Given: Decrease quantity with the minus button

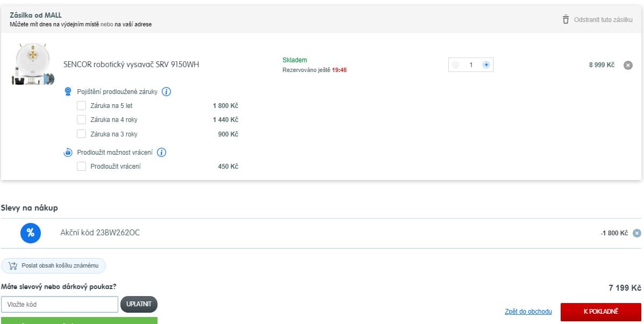Looking at the screenshot, I should (x=455, y=65).
